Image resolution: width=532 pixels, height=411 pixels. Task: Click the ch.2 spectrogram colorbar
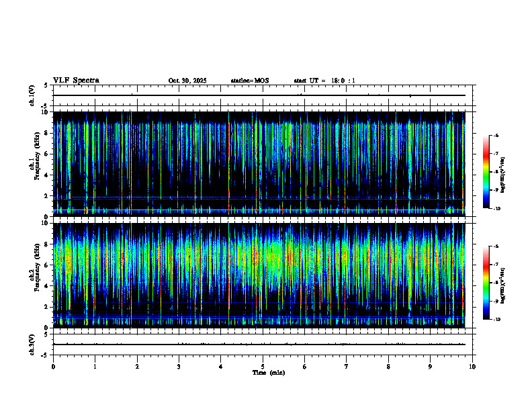[x=486, y=283]
